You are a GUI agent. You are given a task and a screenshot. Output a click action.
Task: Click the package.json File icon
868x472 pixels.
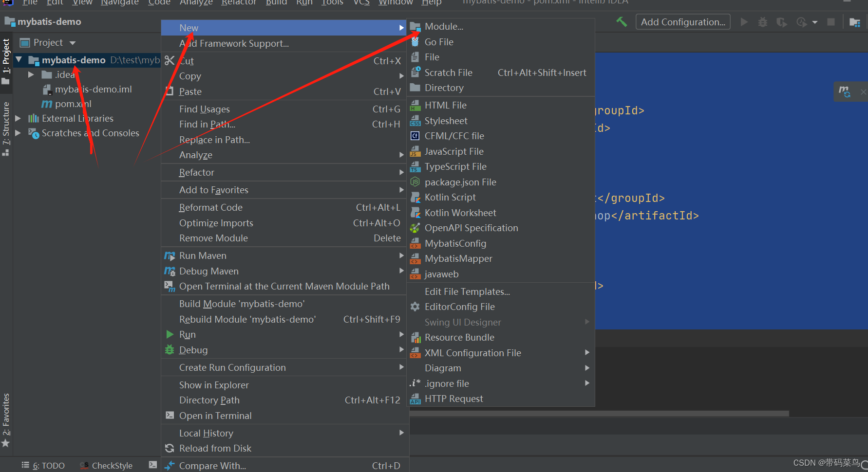[415, 182]
